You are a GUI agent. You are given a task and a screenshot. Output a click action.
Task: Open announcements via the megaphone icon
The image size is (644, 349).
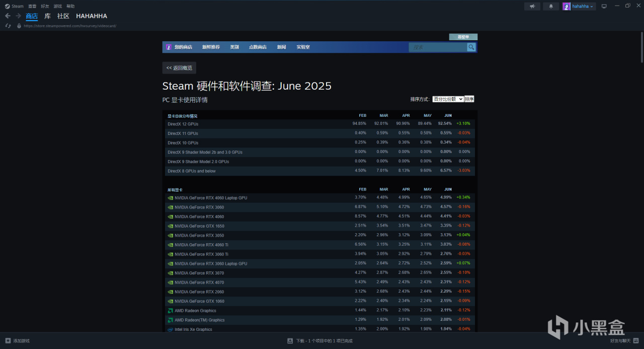532,6
